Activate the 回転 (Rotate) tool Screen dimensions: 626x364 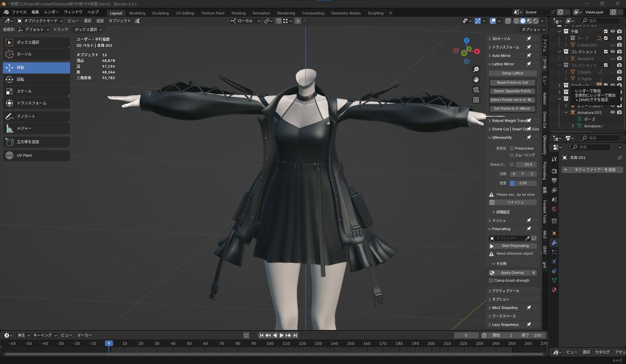[36, 79]
